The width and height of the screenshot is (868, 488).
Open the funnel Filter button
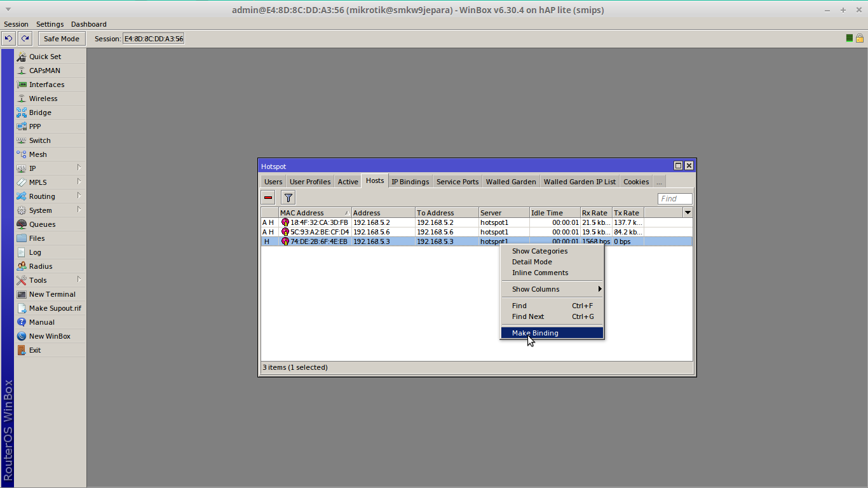pyautogui.click(x=288, y=198)
